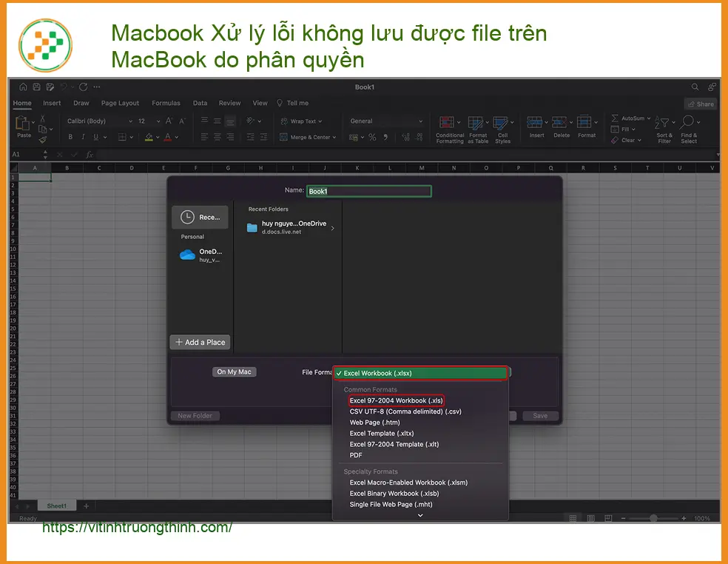Image resolution: width=728 pixels, height=564 pixels.
Task: Add a new sheet with plus icon
Action: tap(86, 506)
